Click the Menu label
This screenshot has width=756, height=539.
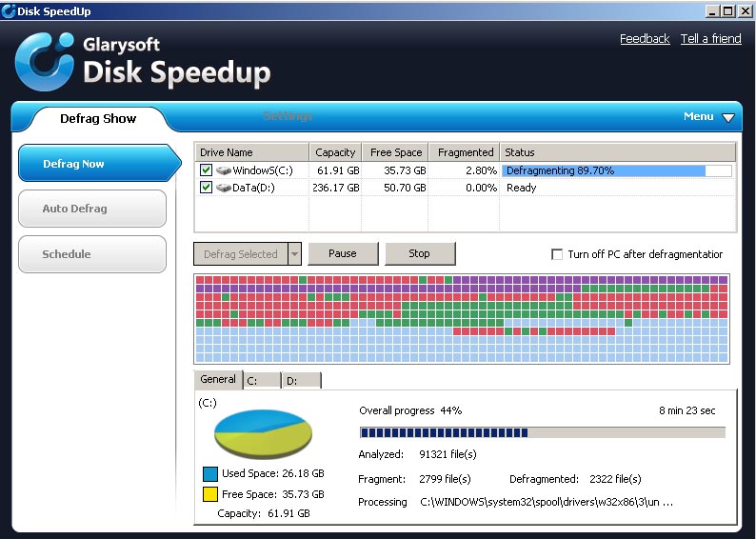coord(698,116)
